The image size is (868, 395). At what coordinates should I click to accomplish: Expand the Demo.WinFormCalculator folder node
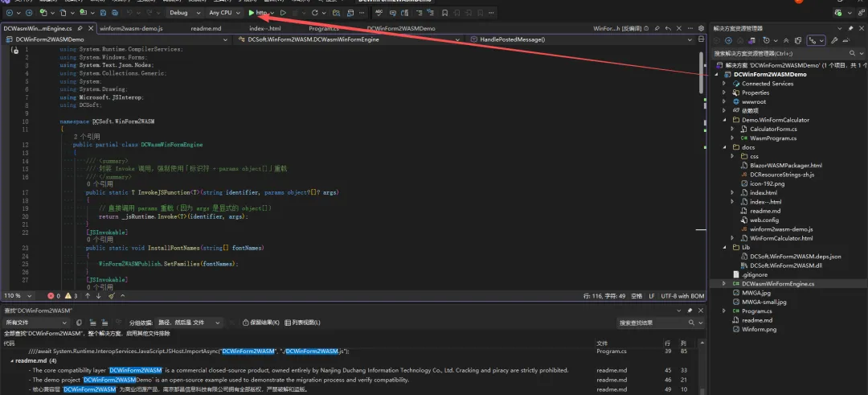(723, 120)
